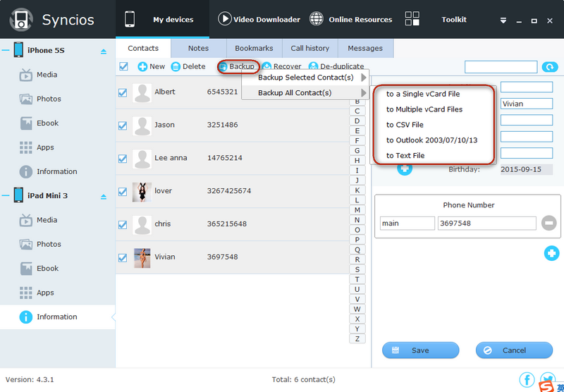Switch to the Messages tab
Viewport: 564px width, 392px height.
point(365,48)
